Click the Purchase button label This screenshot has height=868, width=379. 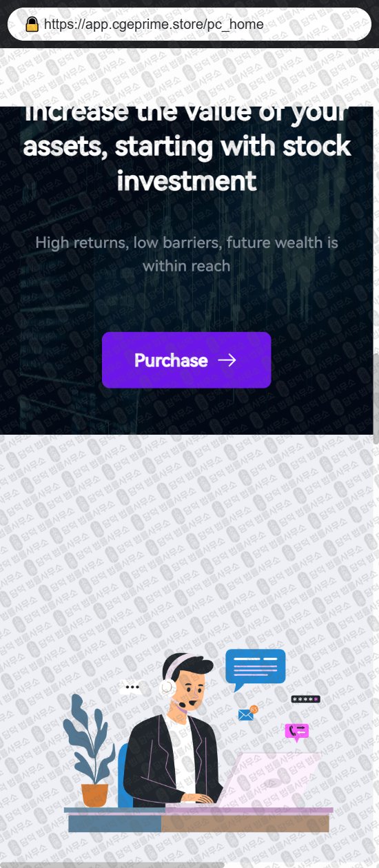point(171,360)
